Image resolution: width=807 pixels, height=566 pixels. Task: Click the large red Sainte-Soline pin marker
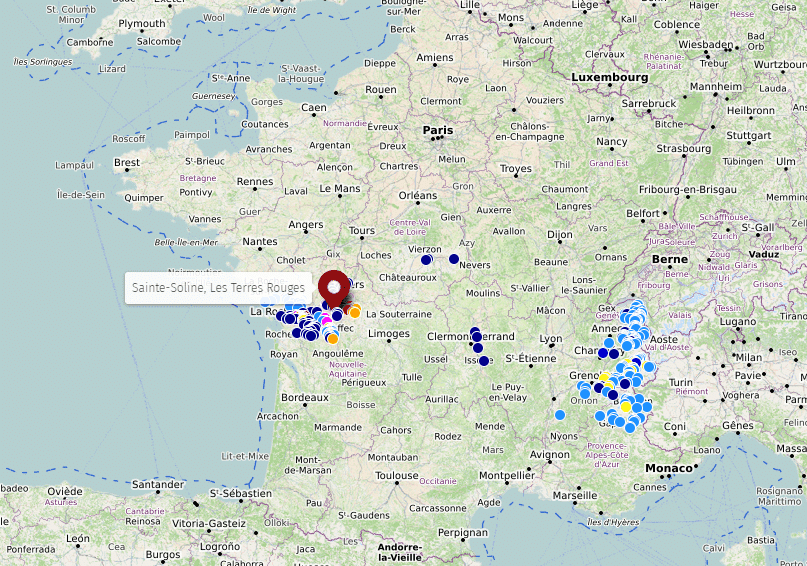point(334,287)
